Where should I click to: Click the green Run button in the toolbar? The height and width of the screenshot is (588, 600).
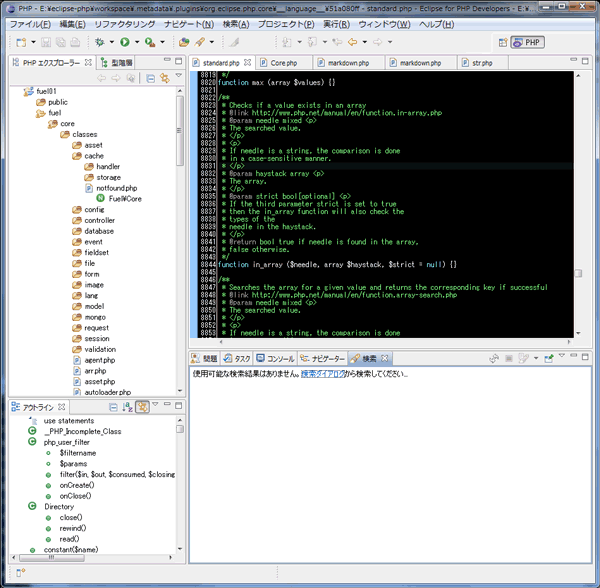point(125,42)
